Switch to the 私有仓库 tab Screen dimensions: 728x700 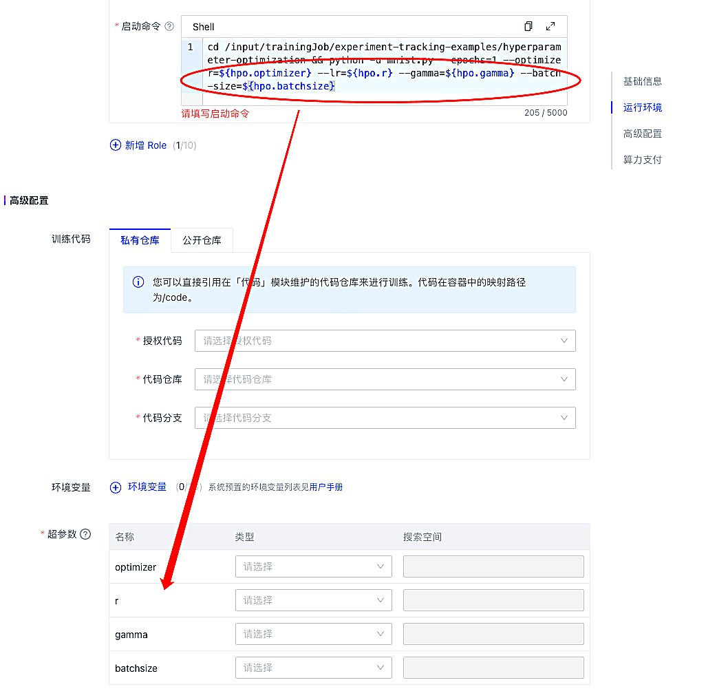click(x=140, y=240)
